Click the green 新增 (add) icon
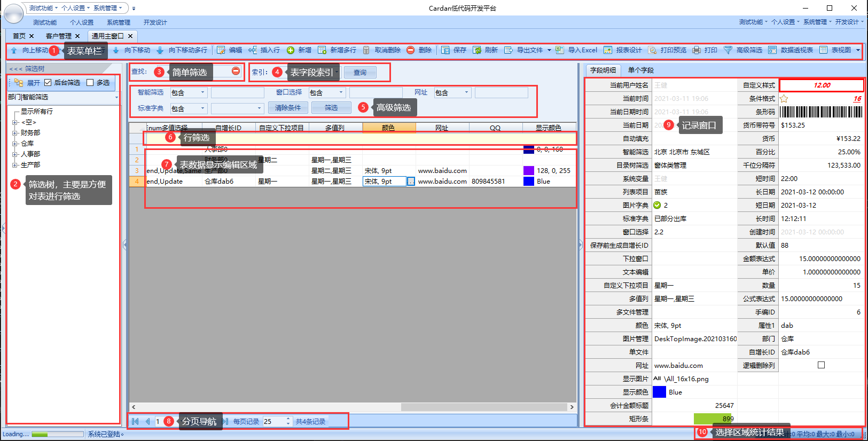Screen dimensions: 868x441 coord(291,50)
